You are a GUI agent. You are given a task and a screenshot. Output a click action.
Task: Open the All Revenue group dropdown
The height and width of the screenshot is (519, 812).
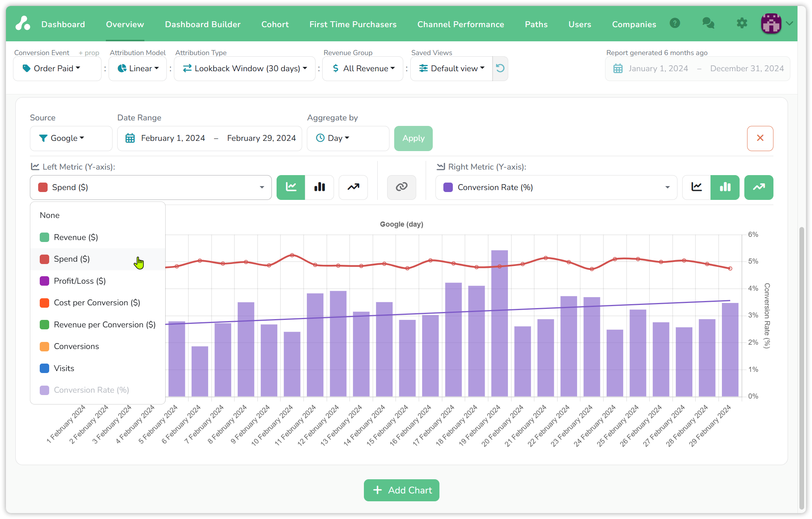[363, 68]
